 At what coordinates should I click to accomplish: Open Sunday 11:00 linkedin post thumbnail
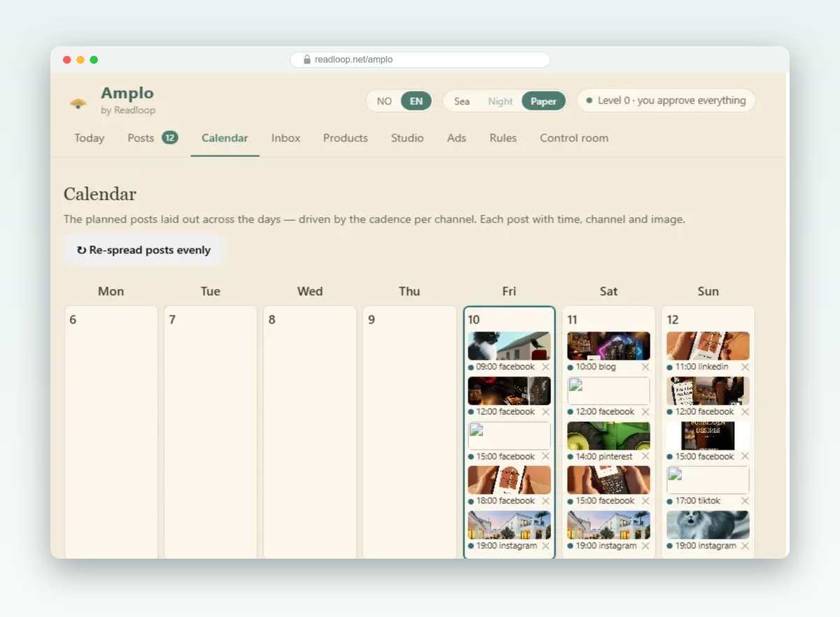[x=708, y=346]
